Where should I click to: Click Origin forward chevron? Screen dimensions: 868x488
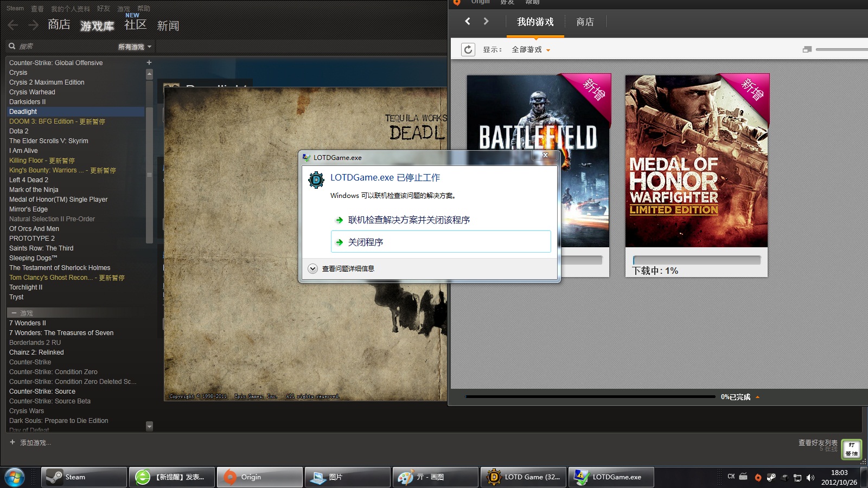coord(486,21)
